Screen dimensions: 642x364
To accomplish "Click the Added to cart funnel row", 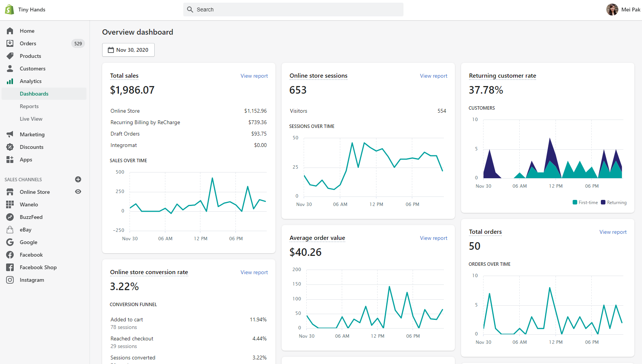I will (x=189, y=323).
